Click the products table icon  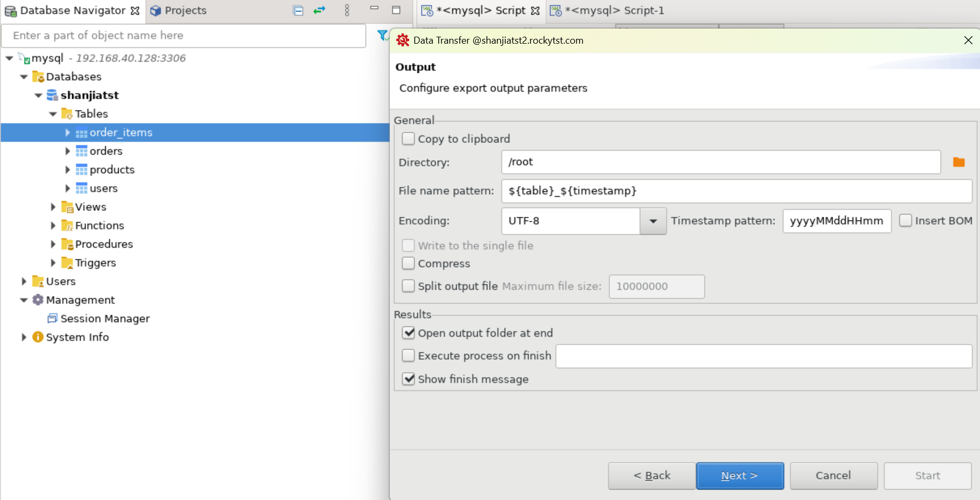tap(81, 170)
